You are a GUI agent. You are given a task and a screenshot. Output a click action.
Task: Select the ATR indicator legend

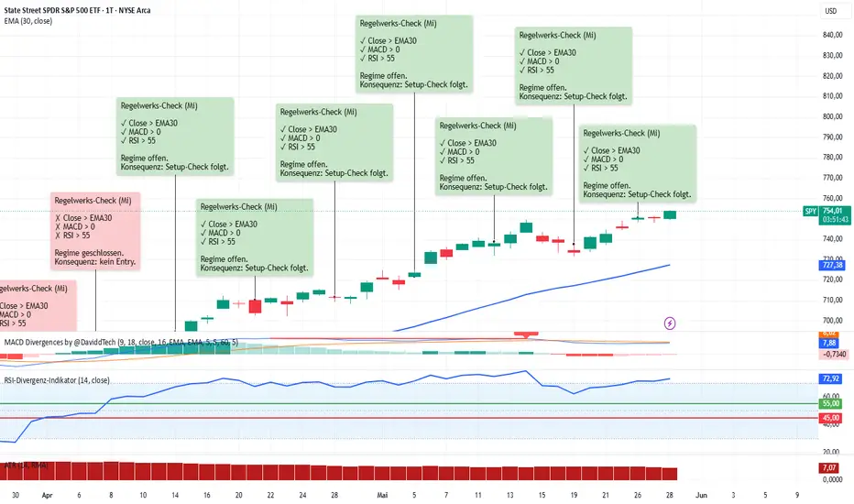tap(27, 466)
